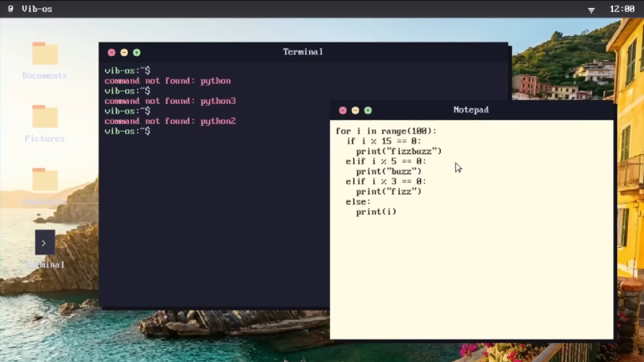Close the Notepad window

point(343,110)
